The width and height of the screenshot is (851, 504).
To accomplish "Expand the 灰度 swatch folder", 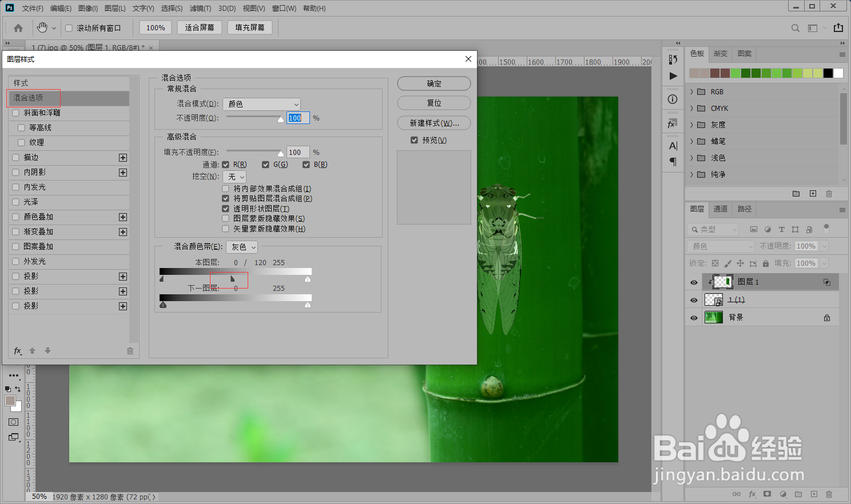I will [x=691, y=125].
